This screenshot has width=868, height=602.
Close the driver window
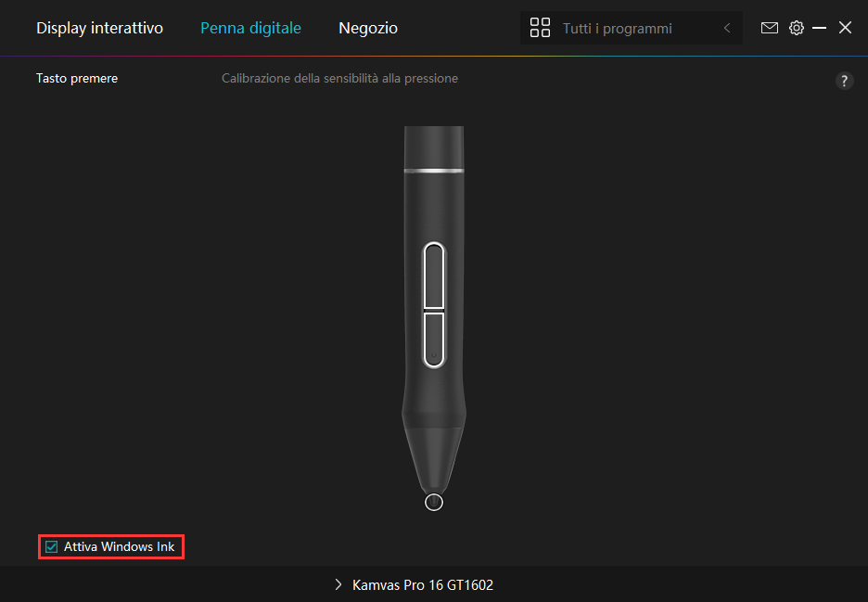pos(845,28)
